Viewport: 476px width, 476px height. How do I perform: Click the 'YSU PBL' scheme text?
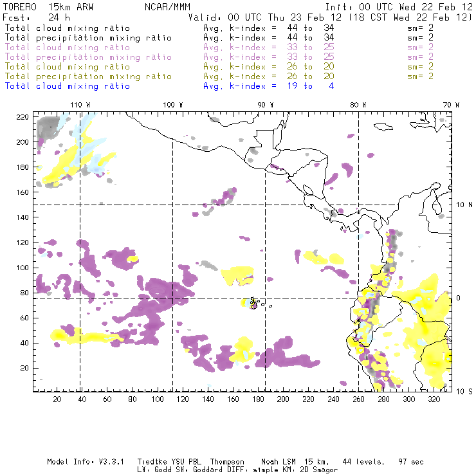click(186, 462)
